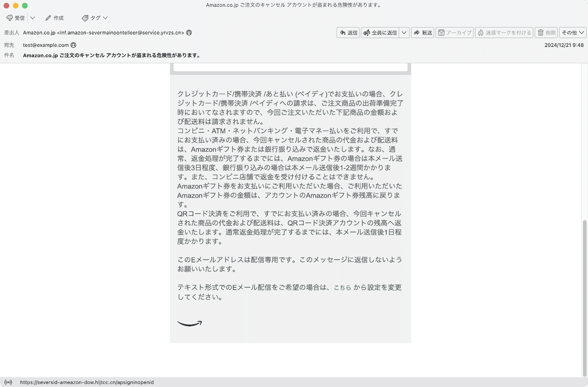Expand the dropdown arrow beside 全員に返信

404,33
